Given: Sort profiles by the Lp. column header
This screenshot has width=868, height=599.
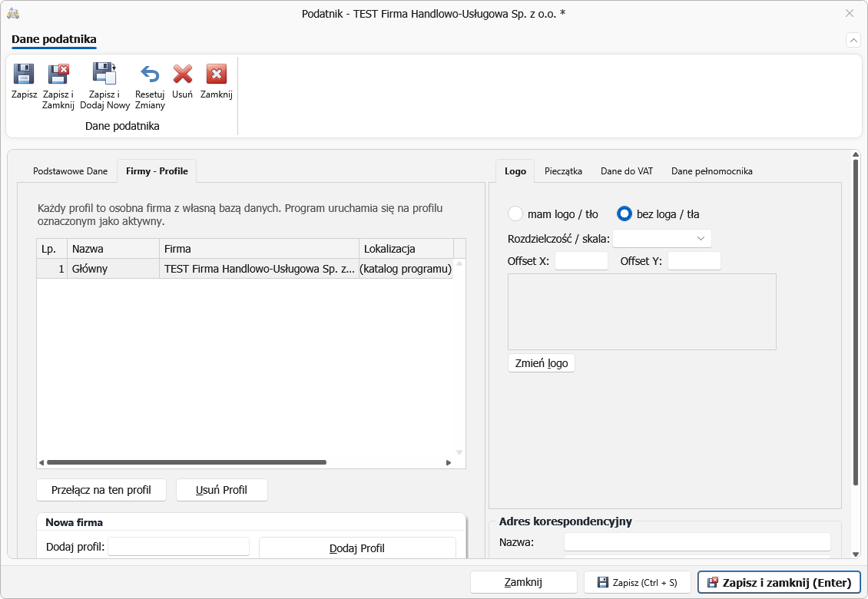Looking at the screenshot, I should 51,249.
